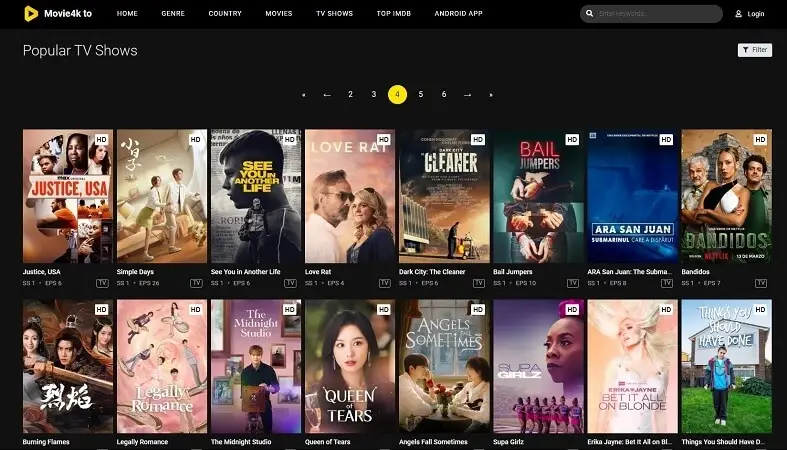787x450 pixels.
Task: Click the HD badge on Supa Girlz poster
Action: point(572,310)
